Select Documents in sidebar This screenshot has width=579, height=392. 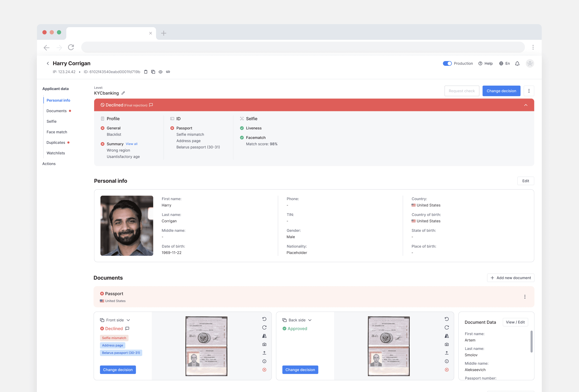click(57, 111)
